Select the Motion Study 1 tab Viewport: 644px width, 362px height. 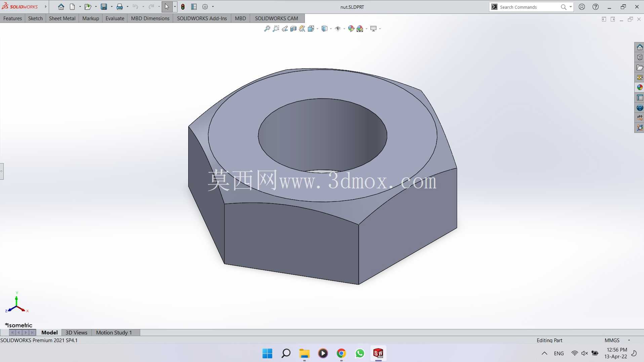114,333
